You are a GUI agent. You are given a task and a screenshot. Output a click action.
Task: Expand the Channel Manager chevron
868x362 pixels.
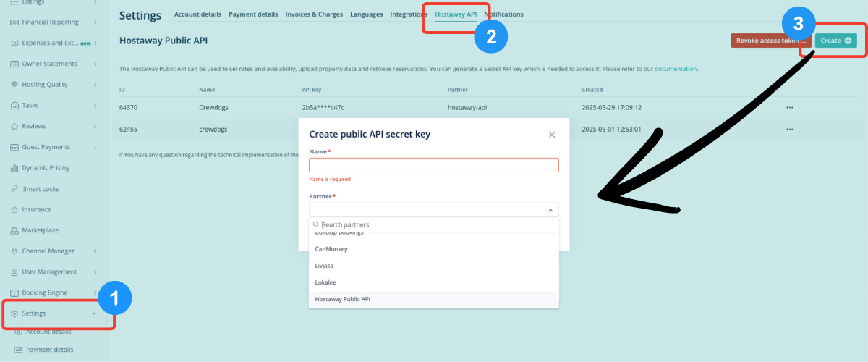click(x=95, y=251)
